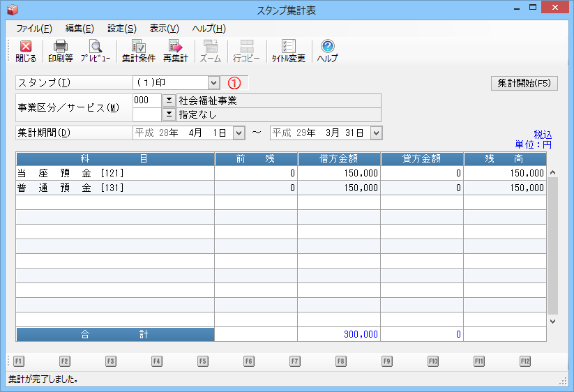The width and height of the screenshot is (574, 392).
Task: Select the 当座預金 [121] row
Action: pyautogui.click(x=115, y=173)
